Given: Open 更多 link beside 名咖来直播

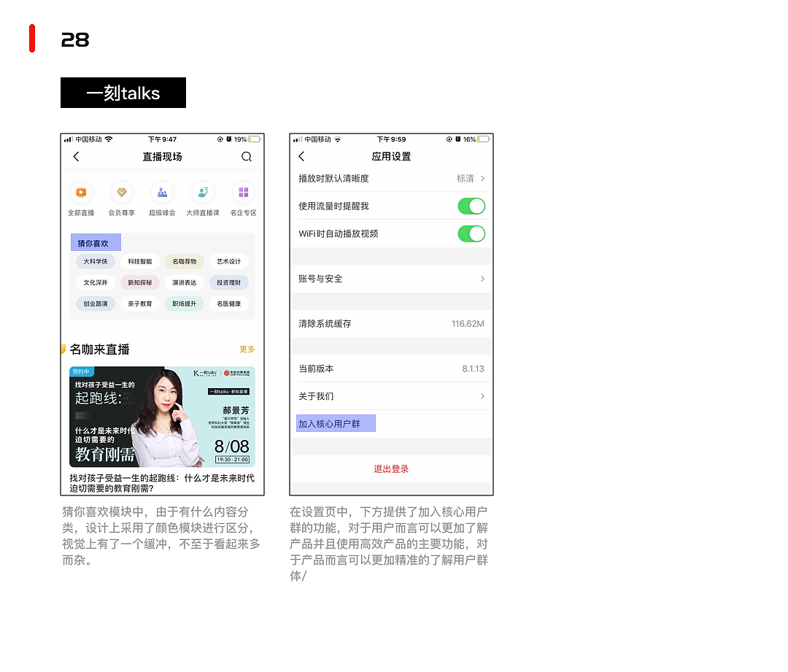Looking at the screenshot, I should 248,349.
